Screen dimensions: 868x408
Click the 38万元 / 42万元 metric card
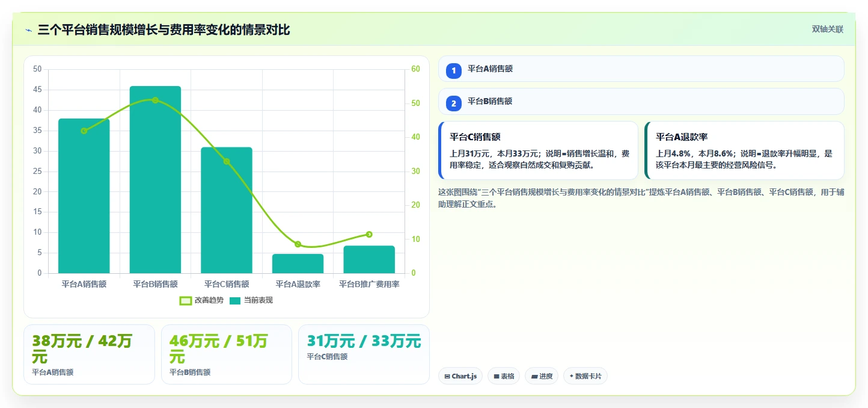tap(89, 354)
